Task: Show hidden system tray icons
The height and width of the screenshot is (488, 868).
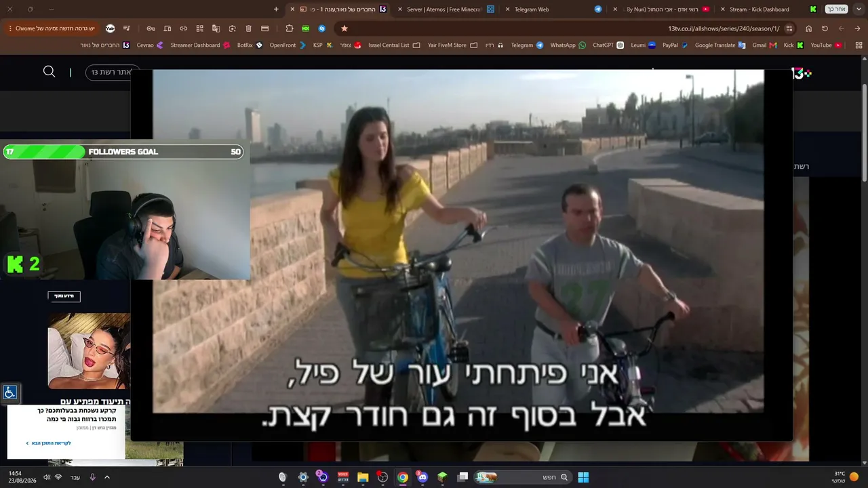Action: (x=106, y=477)
